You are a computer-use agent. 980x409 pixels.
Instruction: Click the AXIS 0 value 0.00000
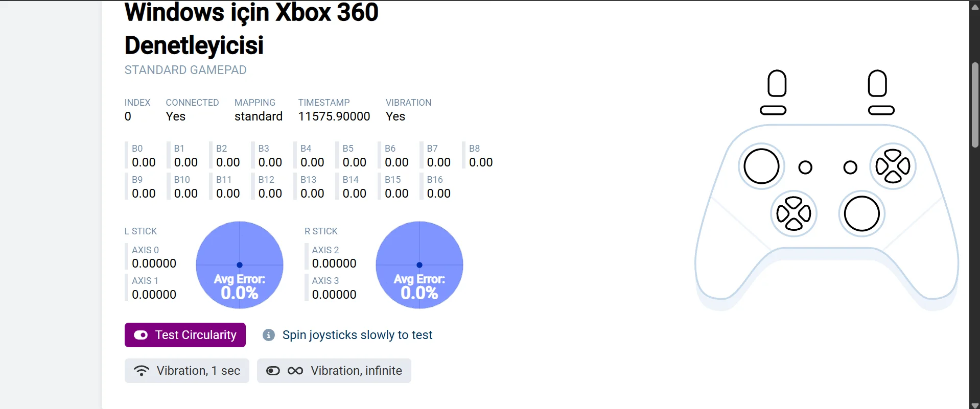(x=154, y=263)
